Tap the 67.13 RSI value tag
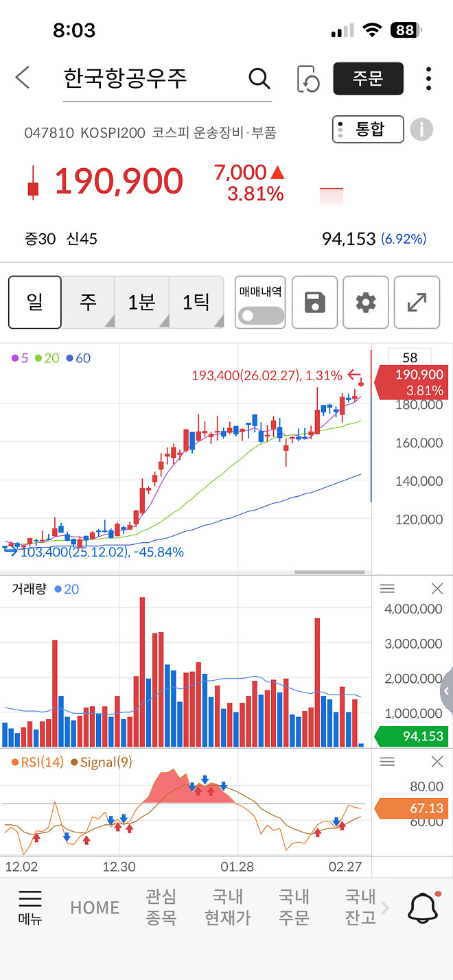 click(x=412, y=808)
